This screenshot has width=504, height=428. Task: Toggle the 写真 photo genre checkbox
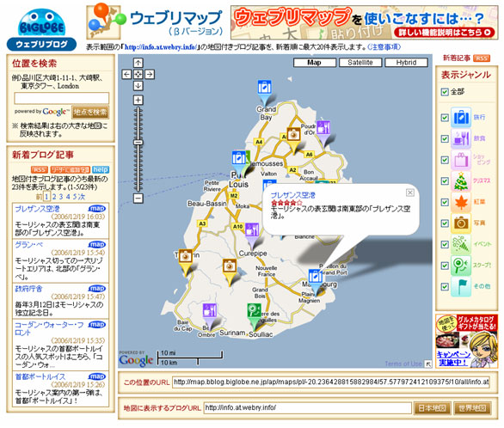point(445,223)
